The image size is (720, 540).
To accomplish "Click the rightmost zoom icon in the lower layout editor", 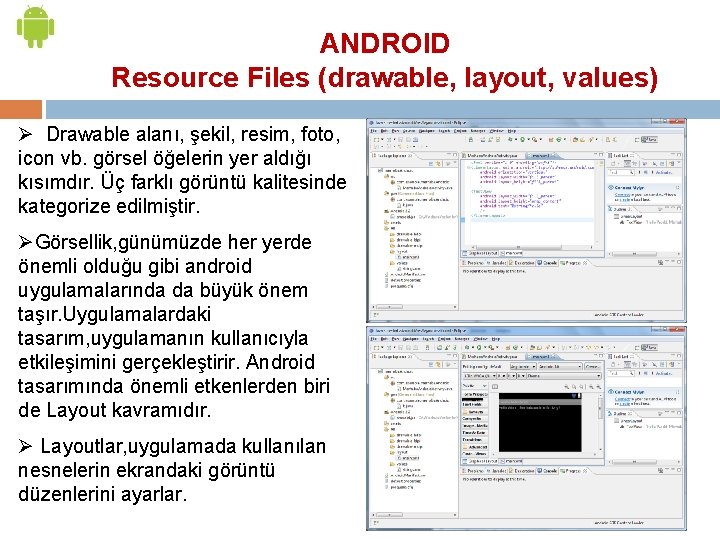I will (599, 387).
